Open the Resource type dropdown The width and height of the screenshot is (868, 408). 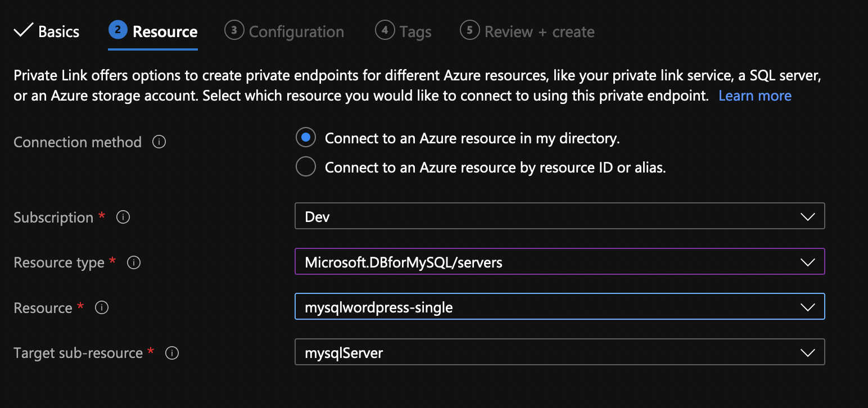pos(559,261)
